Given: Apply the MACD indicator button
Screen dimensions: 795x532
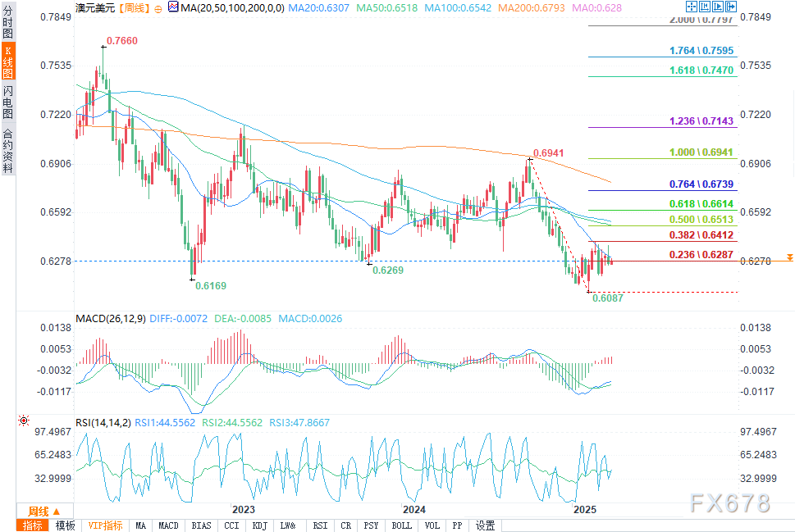Looking at the screenshot, I should click(168, 525).
